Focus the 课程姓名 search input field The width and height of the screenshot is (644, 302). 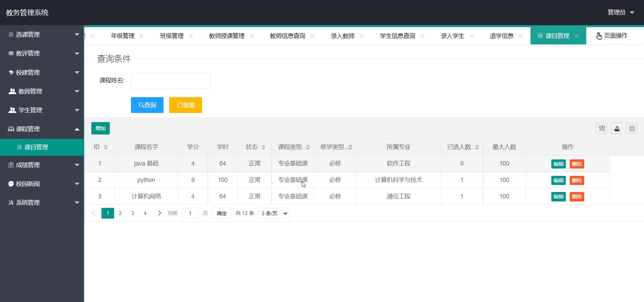(x=171, y=81)
